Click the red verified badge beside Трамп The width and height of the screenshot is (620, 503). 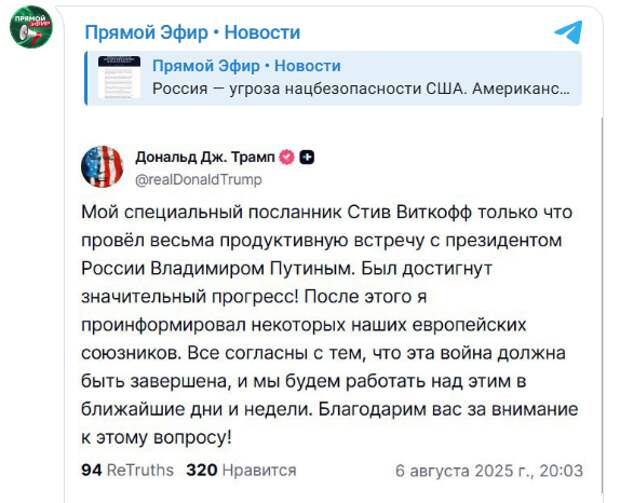click(285, 157)
